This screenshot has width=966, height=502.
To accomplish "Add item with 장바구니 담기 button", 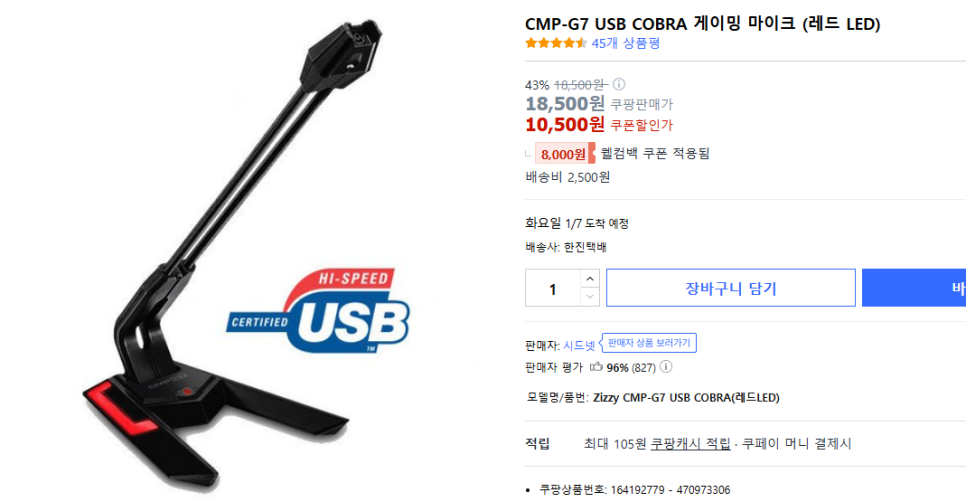I will [731, 288].
